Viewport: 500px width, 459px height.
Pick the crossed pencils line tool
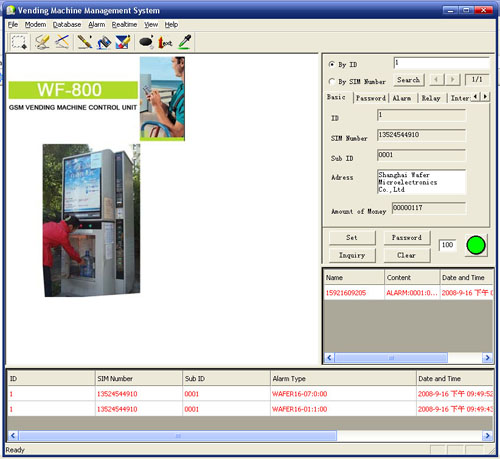(x=62, y=42)
